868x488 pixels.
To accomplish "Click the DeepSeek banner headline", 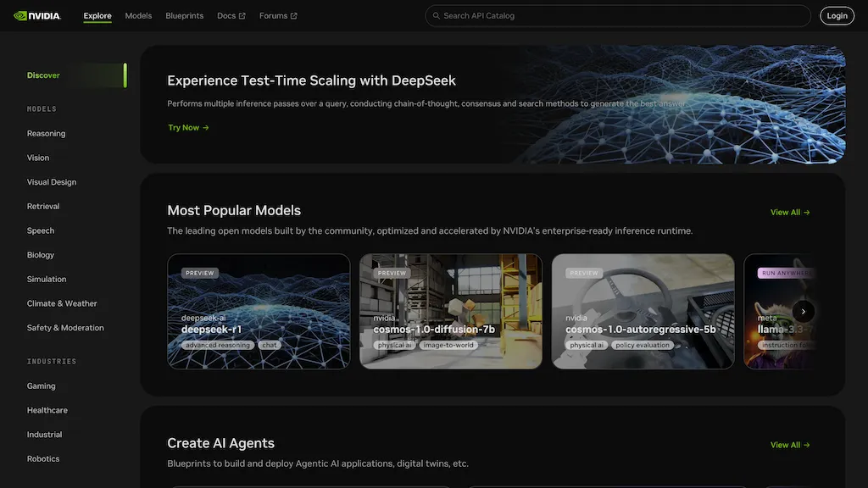I will coord(312,80).
